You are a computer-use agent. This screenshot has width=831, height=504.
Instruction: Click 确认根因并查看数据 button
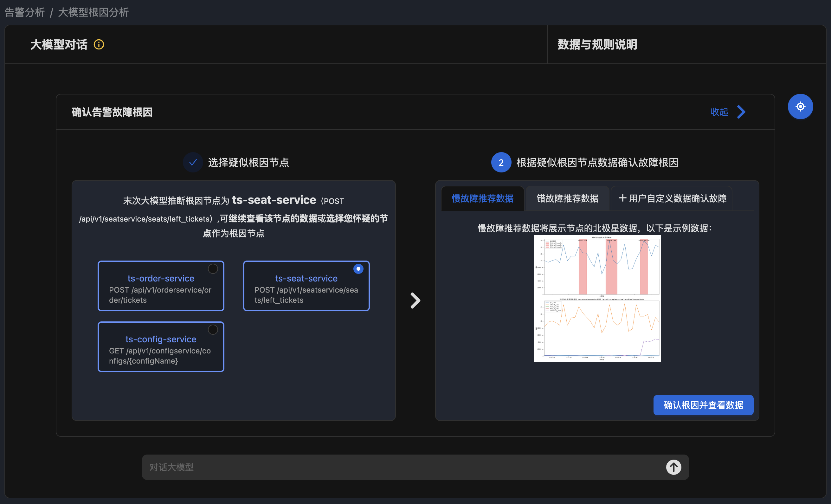coord(703,405)
